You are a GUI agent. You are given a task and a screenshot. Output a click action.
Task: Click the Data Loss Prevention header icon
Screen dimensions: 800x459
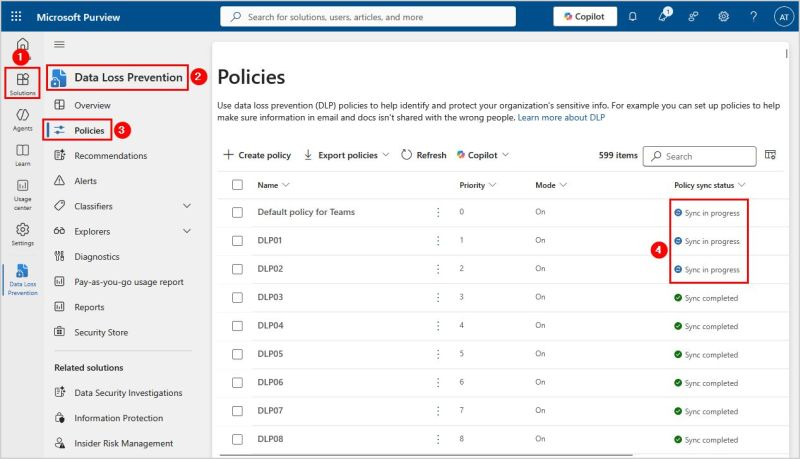point(59,78)
